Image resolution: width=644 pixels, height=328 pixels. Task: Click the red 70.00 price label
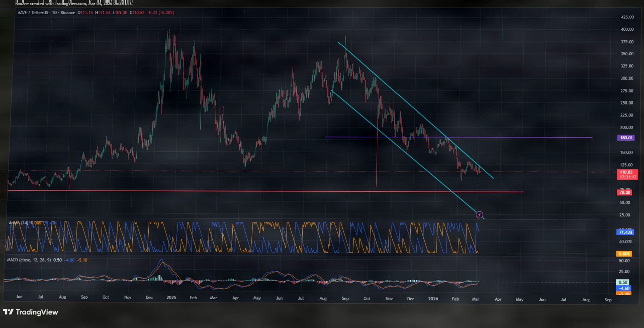tap(625, 192)
